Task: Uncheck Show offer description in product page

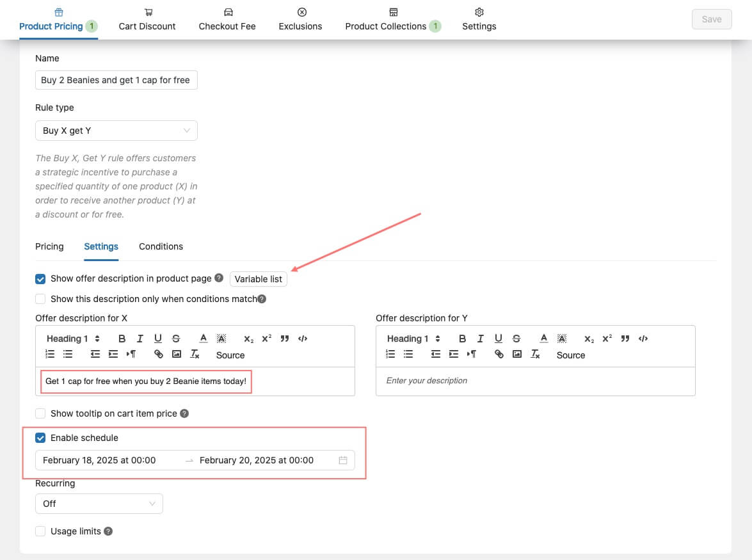Action: click(40, 279)
